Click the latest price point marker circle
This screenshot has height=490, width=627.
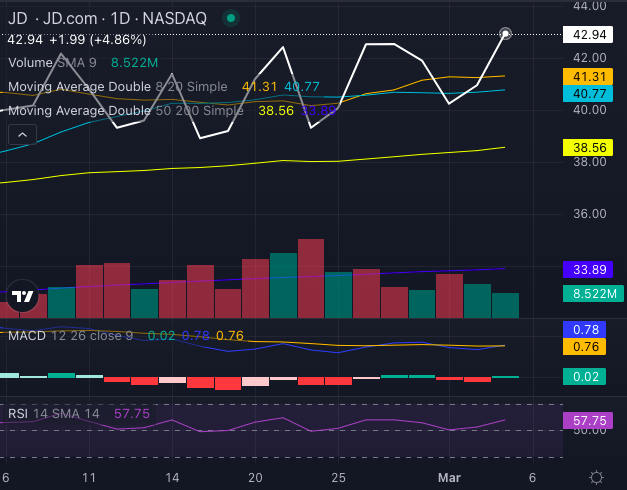coord(506,34)
